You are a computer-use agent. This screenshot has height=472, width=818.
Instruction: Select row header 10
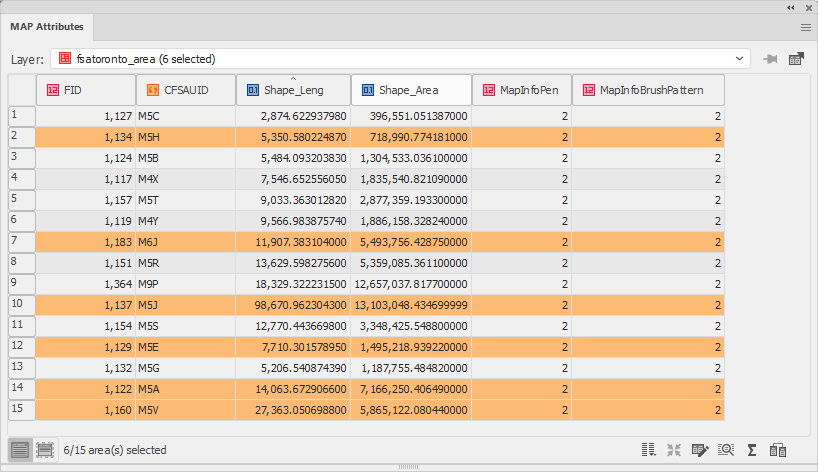point(22,305)
